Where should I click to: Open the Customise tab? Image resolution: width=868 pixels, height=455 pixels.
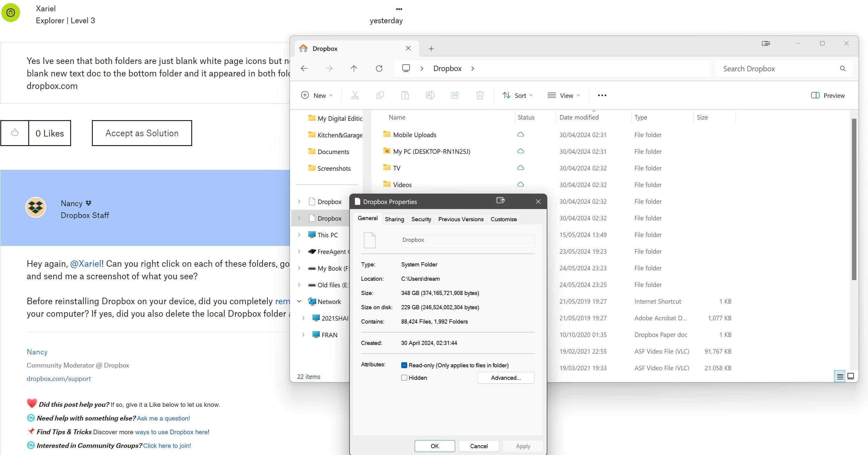coord(503,219)
